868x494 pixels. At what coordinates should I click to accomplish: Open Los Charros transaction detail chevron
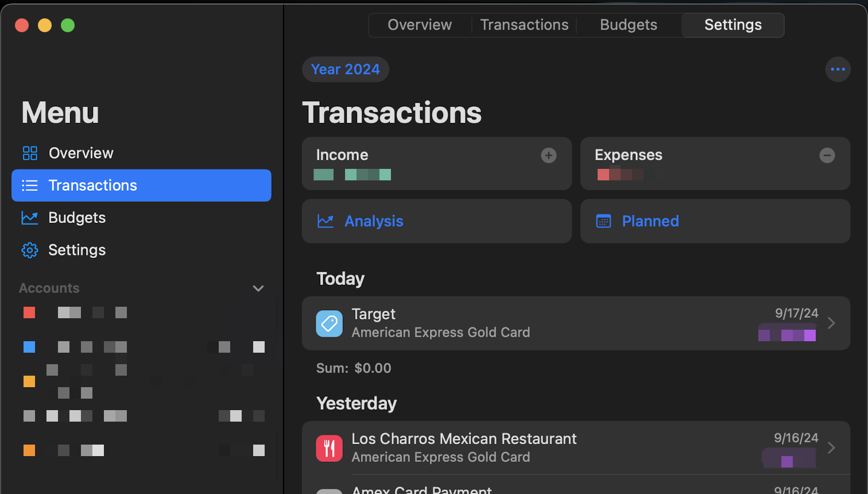[831, 448]
